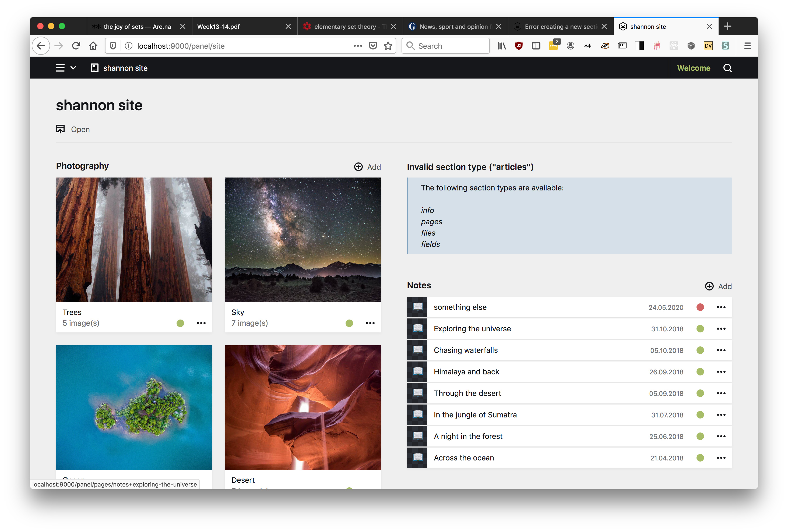Toggle red draft status of something else
The height and width of the screenshot is (532, 788).
[700, 307]
